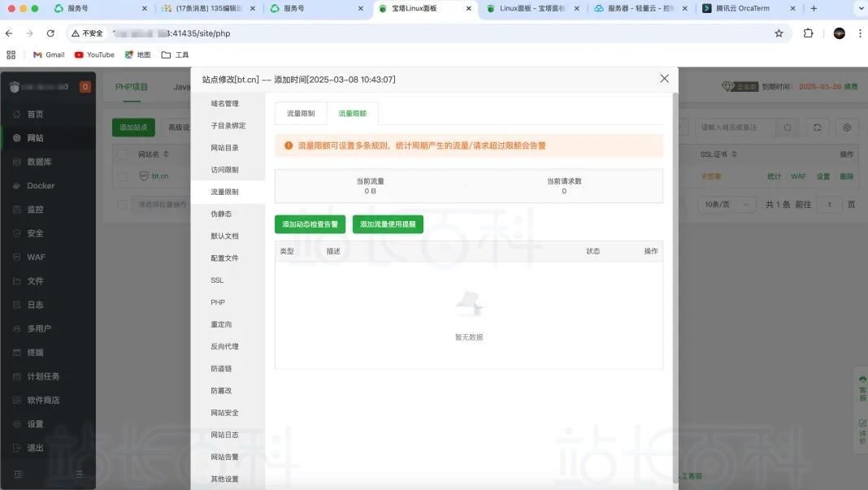Image resolution: width=868 pixels, height=490 pixels.
Task: Click page number input field
Action: click(829, 204)
